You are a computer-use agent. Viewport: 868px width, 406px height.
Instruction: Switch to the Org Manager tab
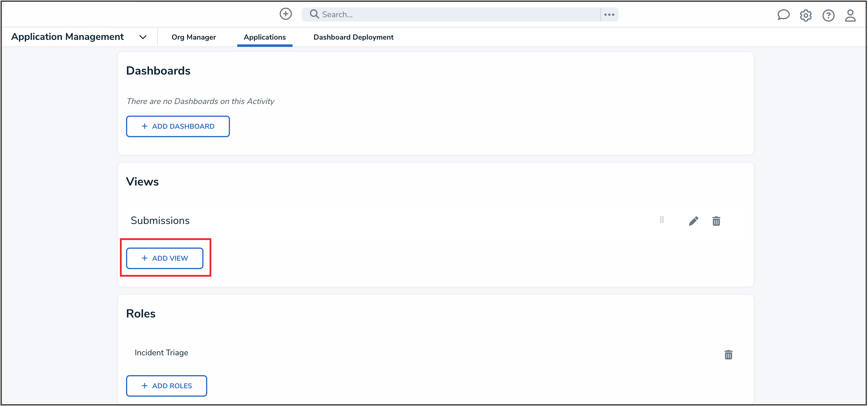[x=193, y=37]
